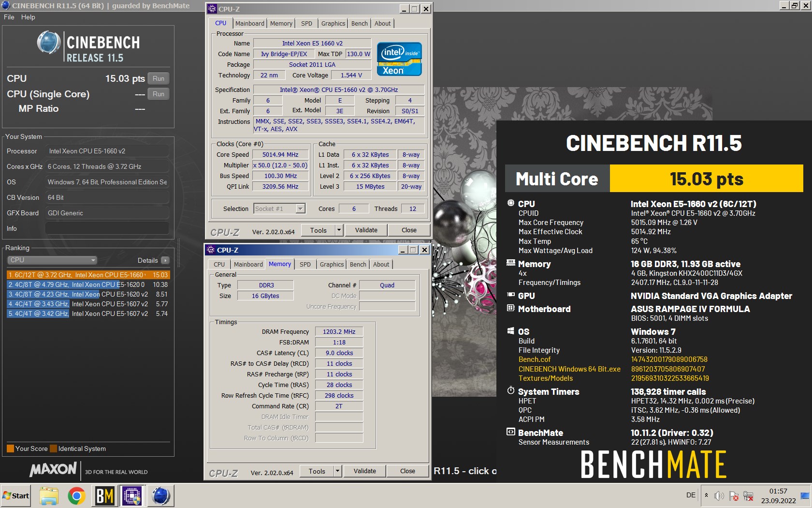
Task: Click the yellow 15.03 pts score banner
Action: [x=707, y=179]
